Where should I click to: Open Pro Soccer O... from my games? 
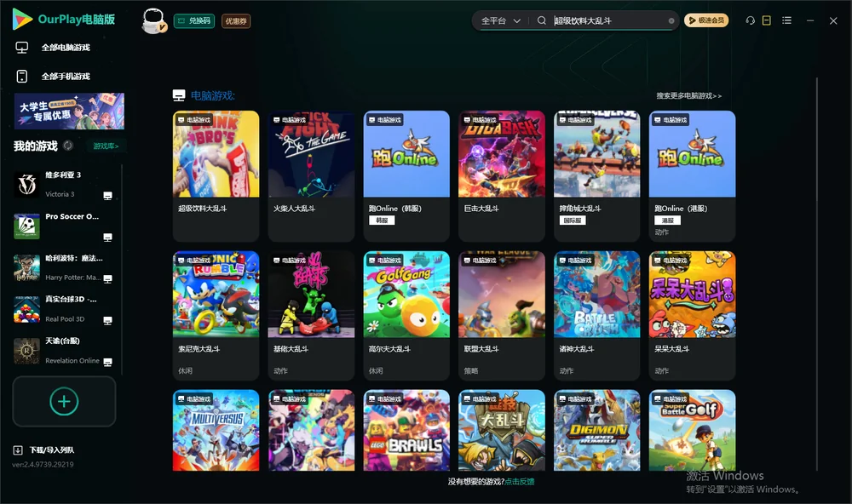tap(64, 226)
